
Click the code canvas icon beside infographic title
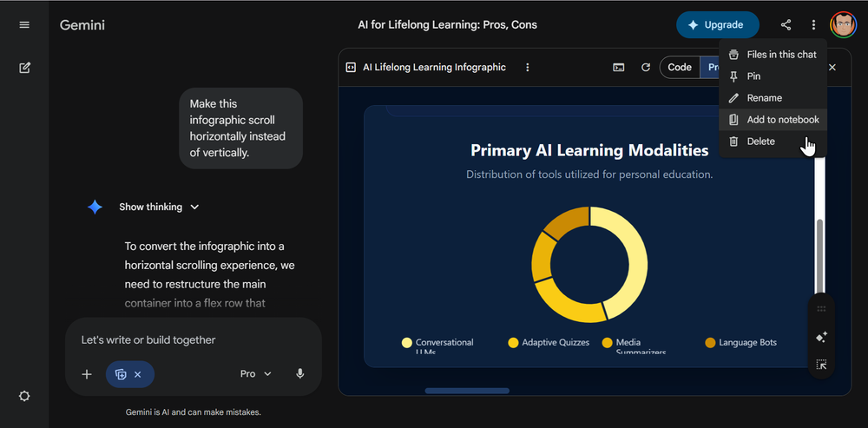pyautogui.click(x=351, y=68)
